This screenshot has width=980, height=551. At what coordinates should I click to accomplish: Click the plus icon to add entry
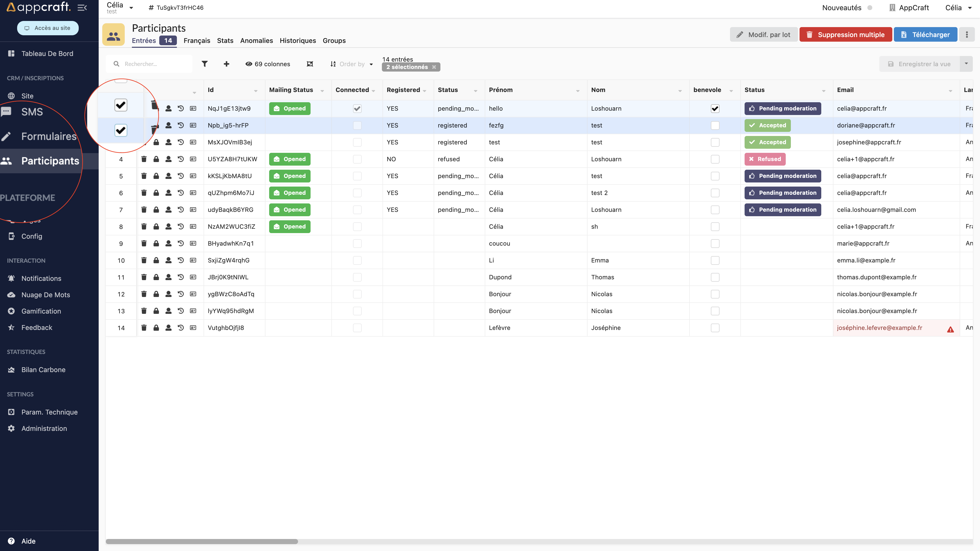226,64
